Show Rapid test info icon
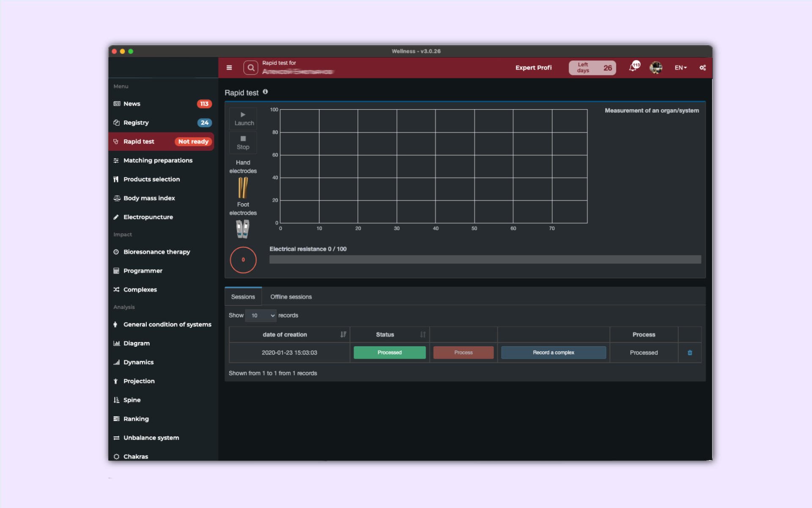Viewport: 812px width, 508px height. coord(265,92)
